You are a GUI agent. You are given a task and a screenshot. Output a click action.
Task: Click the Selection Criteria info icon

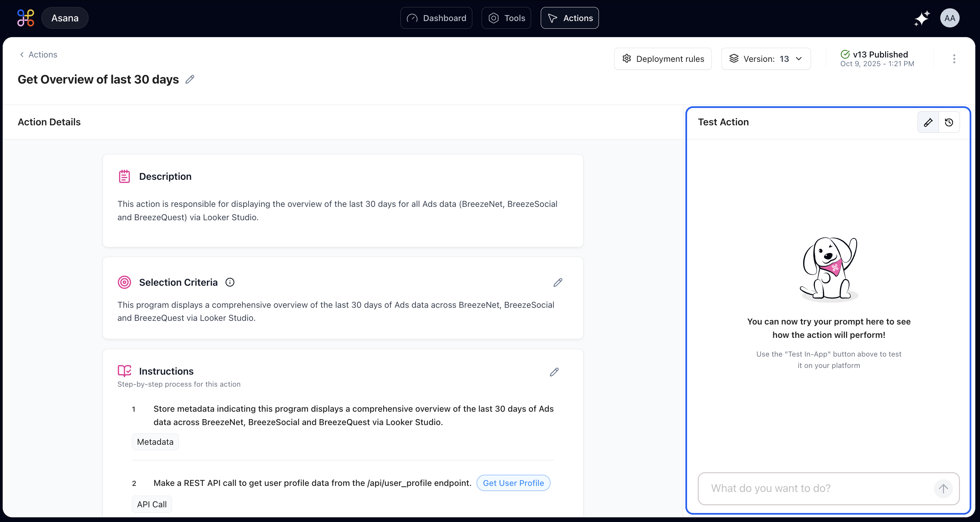point(230,282)
